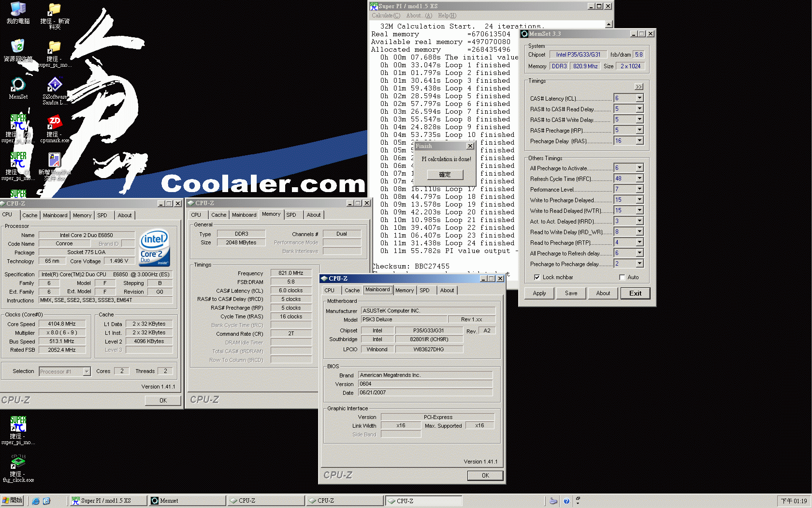This screenshot has width=812, height=508.
Task: Open the SiSoftware Sandra desktop shortcut
Action: click(55, 90)
